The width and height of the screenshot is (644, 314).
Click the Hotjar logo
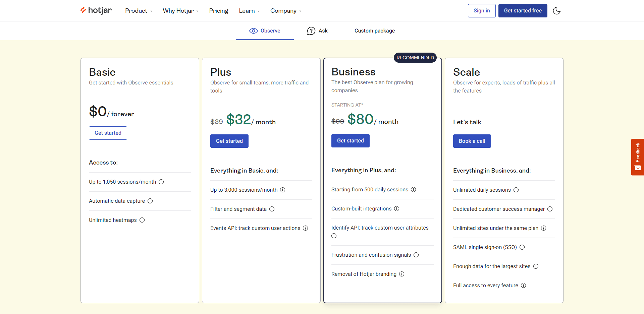pos(96,10)
